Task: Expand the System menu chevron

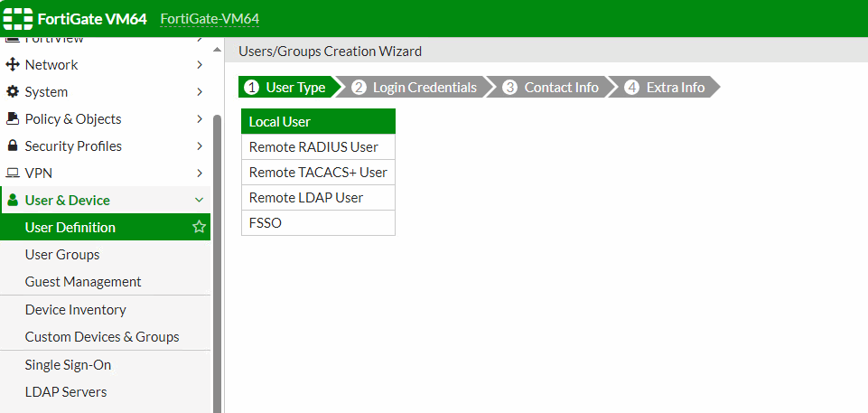Action: 200,92
